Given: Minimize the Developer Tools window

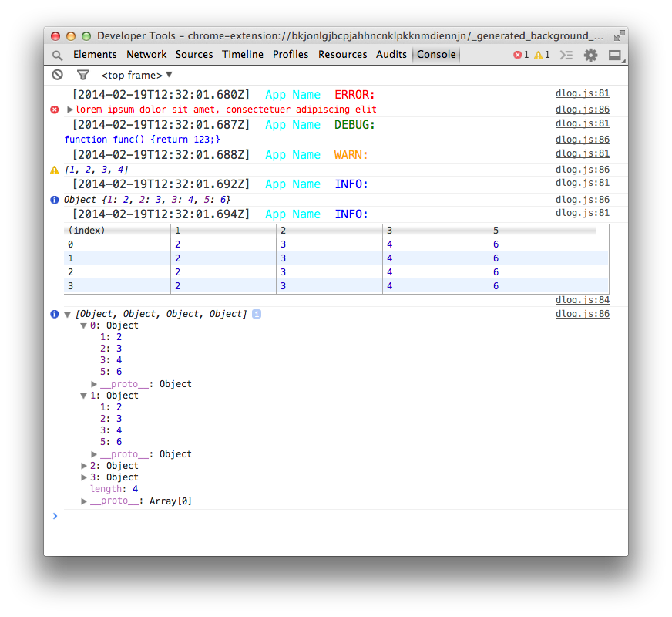Looking at the screenshot, I should pyautogui.click(x=71, y=36).
